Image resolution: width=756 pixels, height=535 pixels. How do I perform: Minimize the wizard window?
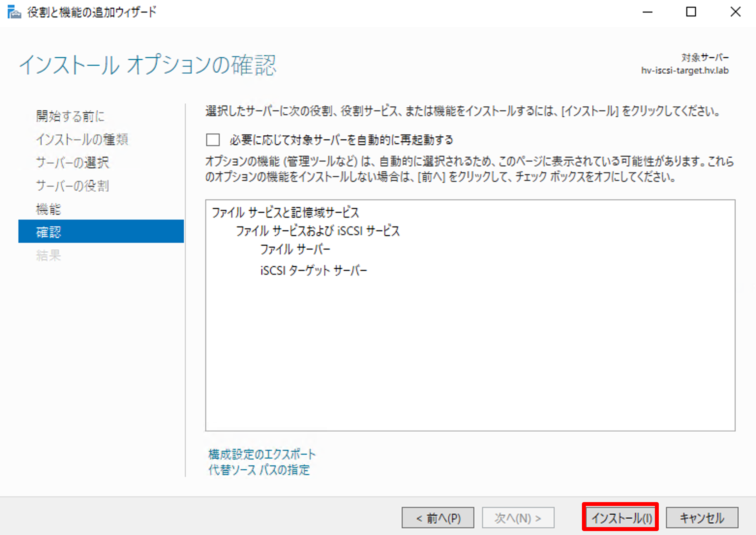point(648,12)
